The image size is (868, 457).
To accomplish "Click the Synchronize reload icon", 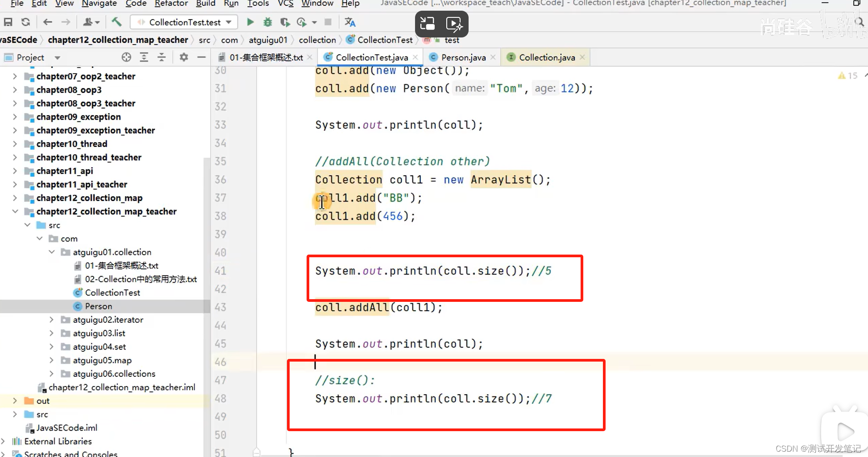I will (x=25, y=22).
